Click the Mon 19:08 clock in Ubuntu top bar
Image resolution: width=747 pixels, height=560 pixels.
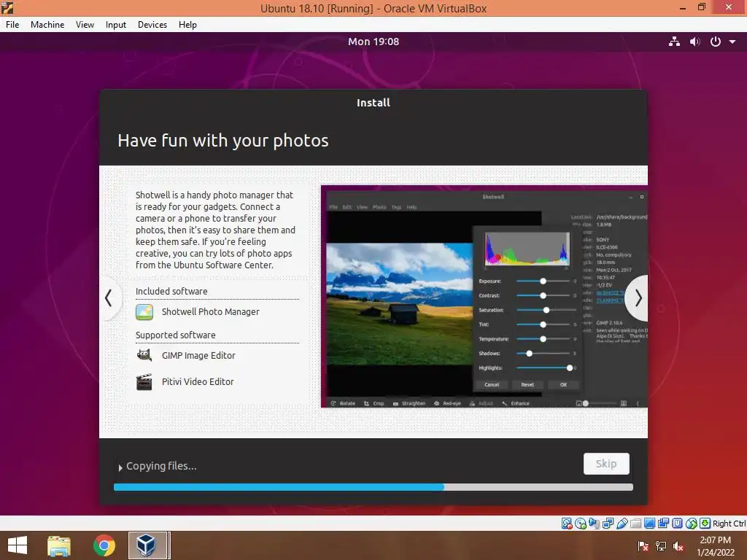tap(373, 42)
